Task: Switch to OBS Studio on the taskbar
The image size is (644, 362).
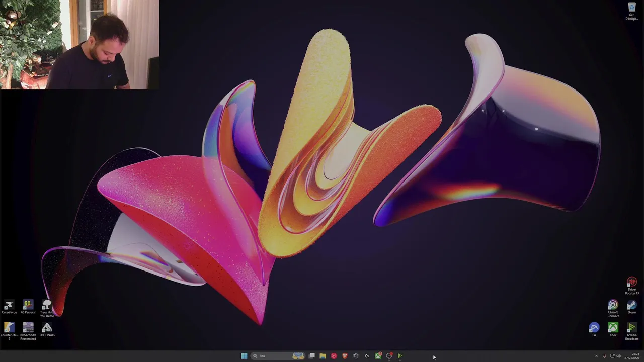Action: pos(389,356)
